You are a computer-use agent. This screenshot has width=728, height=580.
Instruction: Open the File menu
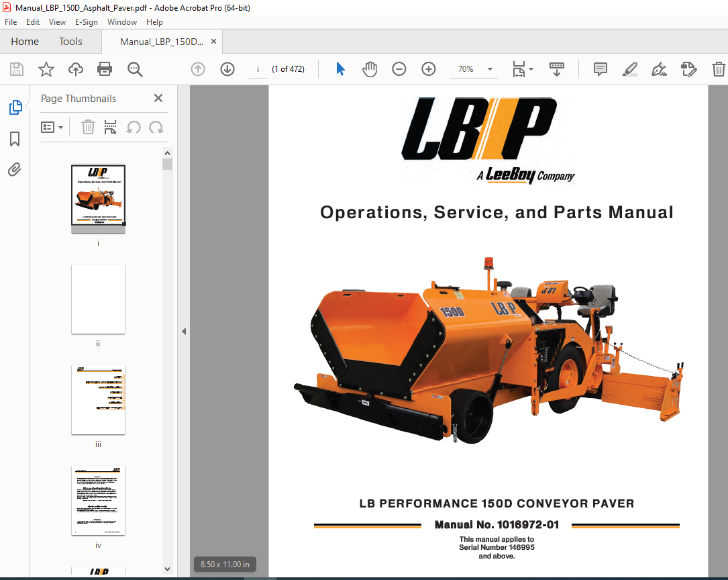11,22
